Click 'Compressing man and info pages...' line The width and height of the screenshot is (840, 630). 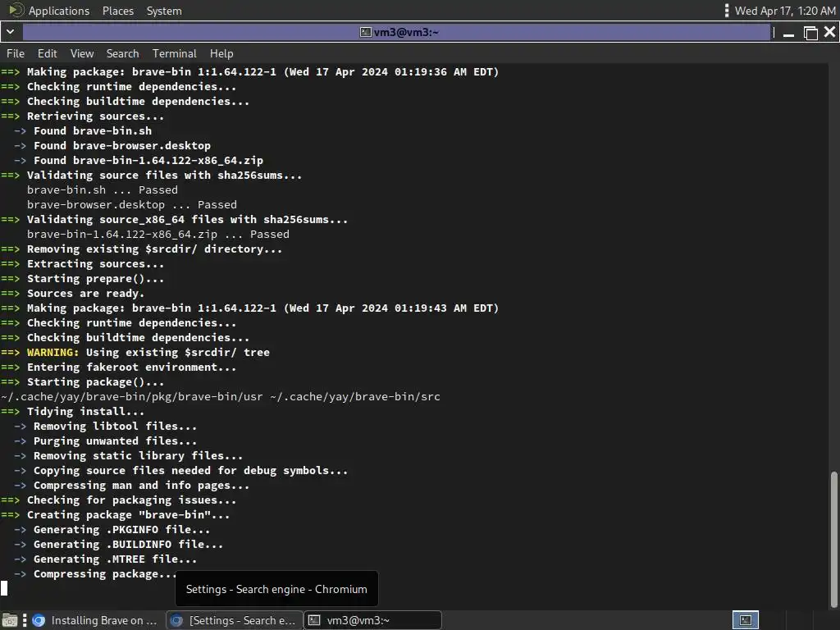tap(141, 486)
